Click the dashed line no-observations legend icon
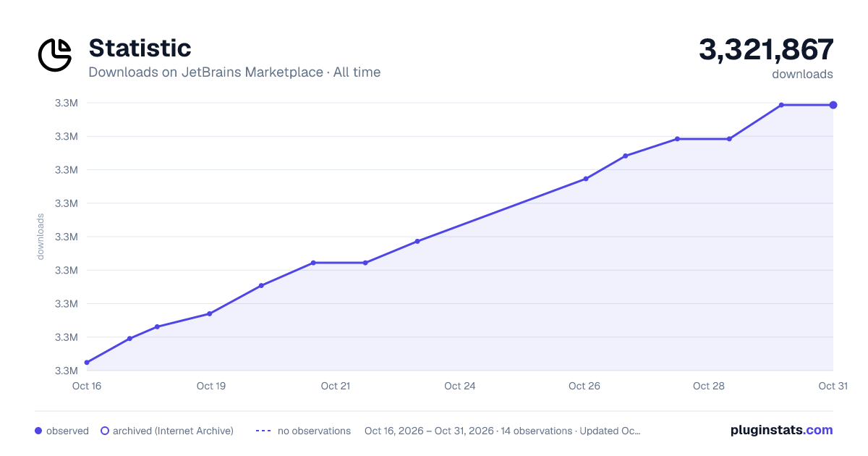Image resolution: width=868 pixels, height=456 pixels. (263, 431)
